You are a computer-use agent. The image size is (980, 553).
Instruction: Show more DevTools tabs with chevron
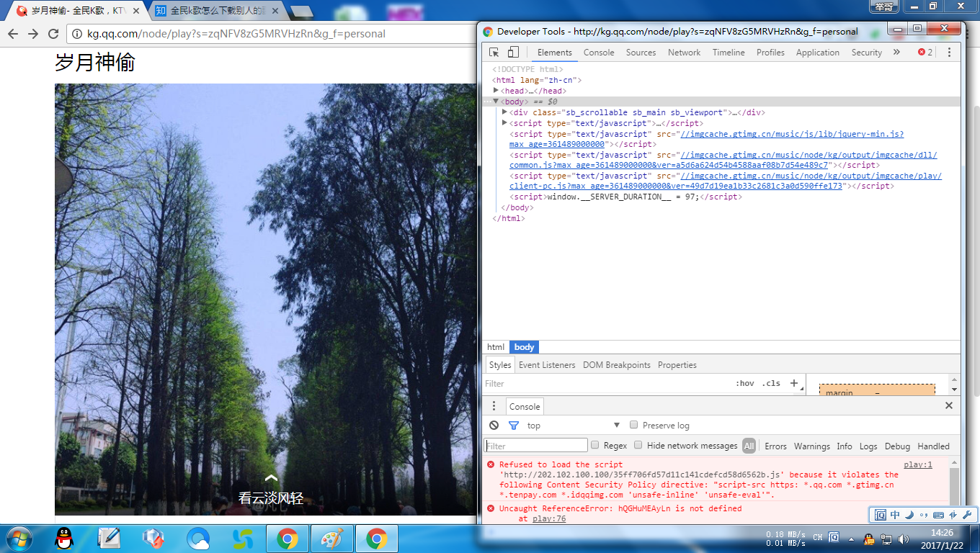click(x=896, y=52)
